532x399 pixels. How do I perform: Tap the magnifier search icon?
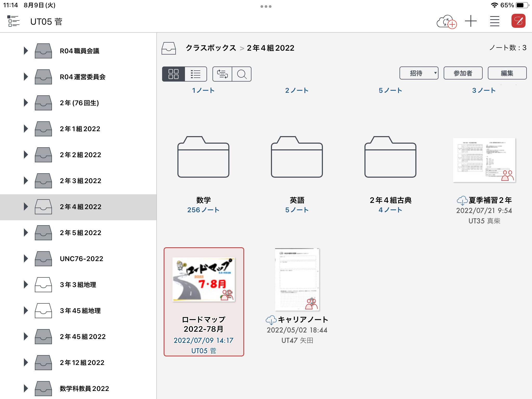(242, 74)
